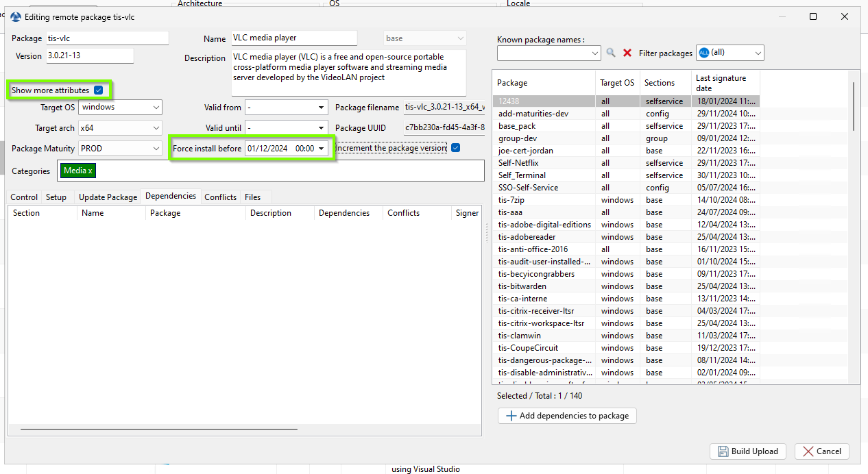Select the tis-ca-interne package row
Screen dimensions: 868x474
point(626,299)
